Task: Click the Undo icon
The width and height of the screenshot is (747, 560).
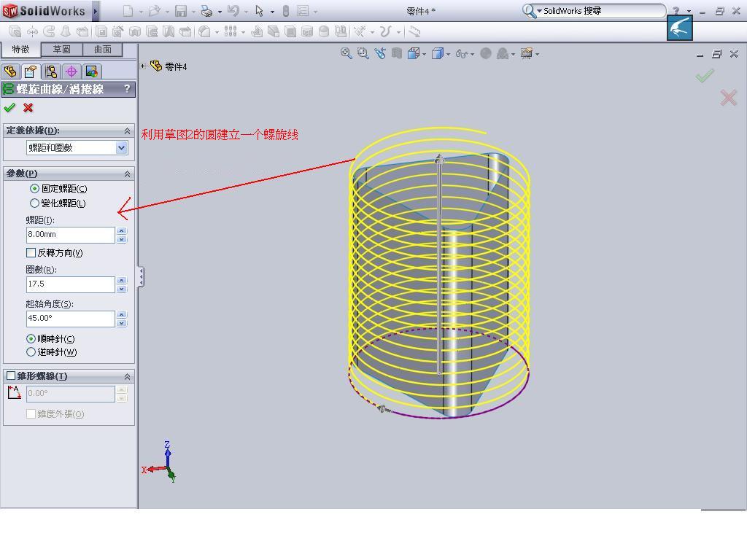Action: click(x=233, y=10)
